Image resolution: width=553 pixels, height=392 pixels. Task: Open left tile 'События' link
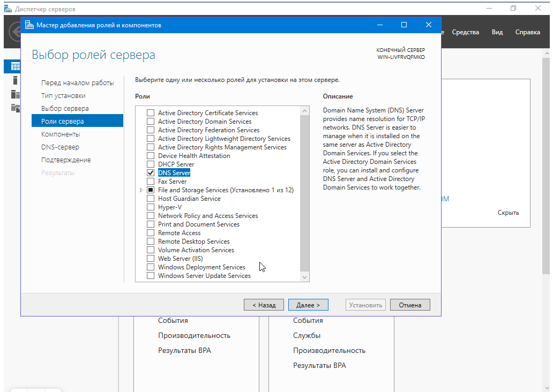pos(173,320)
